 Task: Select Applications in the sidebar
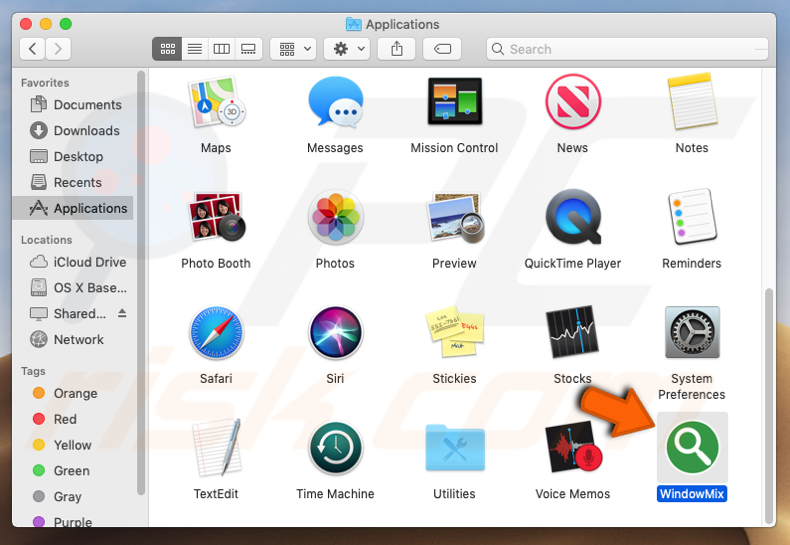[x=74, y=208]
